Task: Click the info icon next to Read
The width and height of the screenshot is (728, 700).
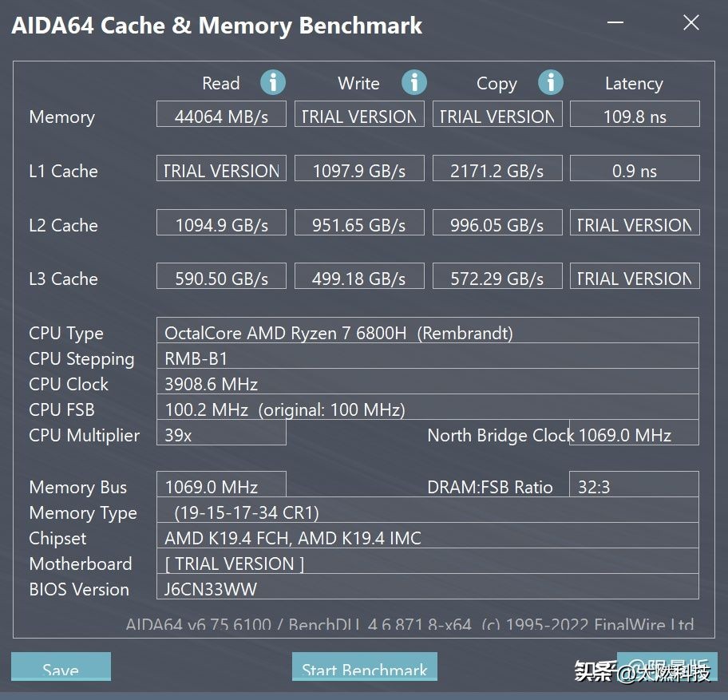Action: point(273,82)
